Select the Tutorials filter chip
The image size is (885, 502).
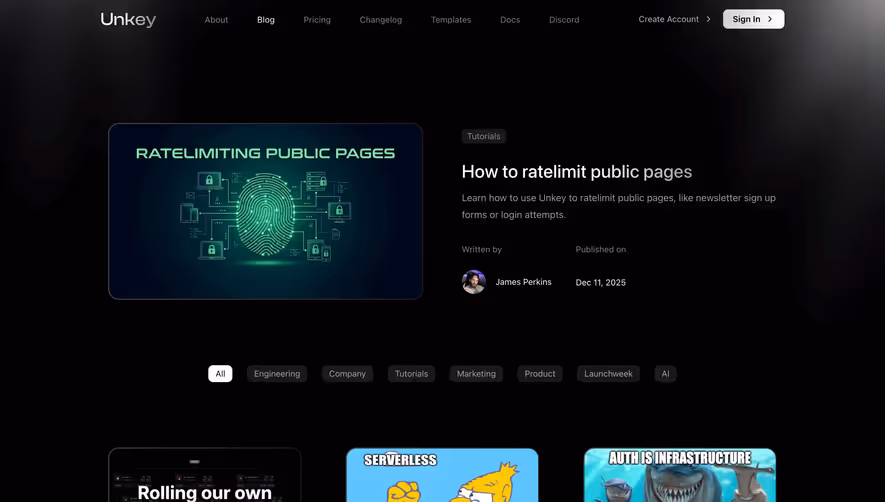point(411,374)
